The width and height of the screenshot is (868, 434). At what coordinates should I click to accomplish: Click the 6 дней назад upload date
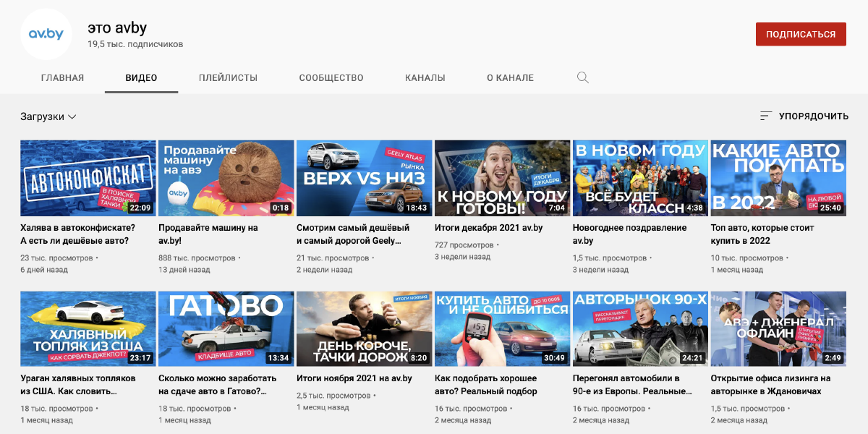[44, 270]
